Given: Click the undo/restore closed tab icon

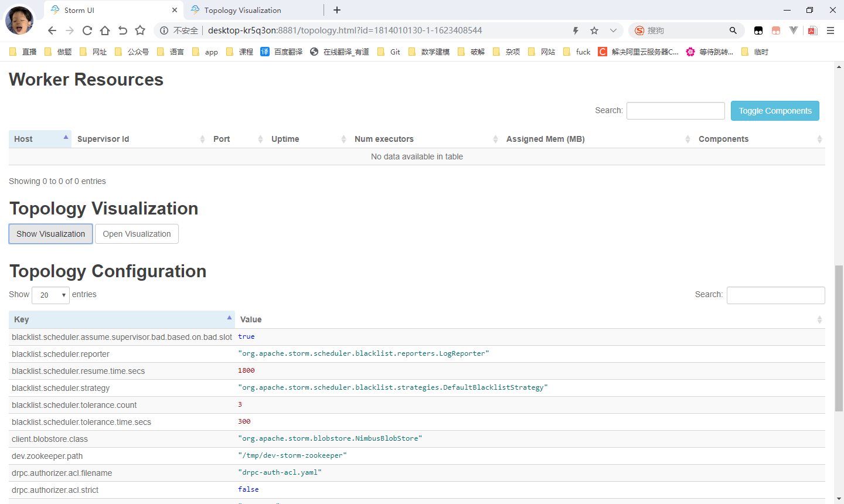Looking at the screenshot, I should click(x=122, y=30).
